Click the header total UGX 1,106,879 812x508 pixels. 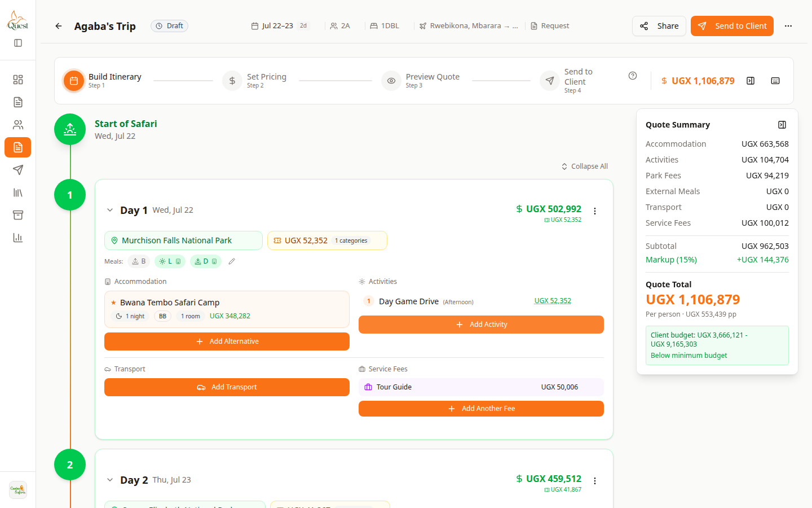tap(698, 81)
